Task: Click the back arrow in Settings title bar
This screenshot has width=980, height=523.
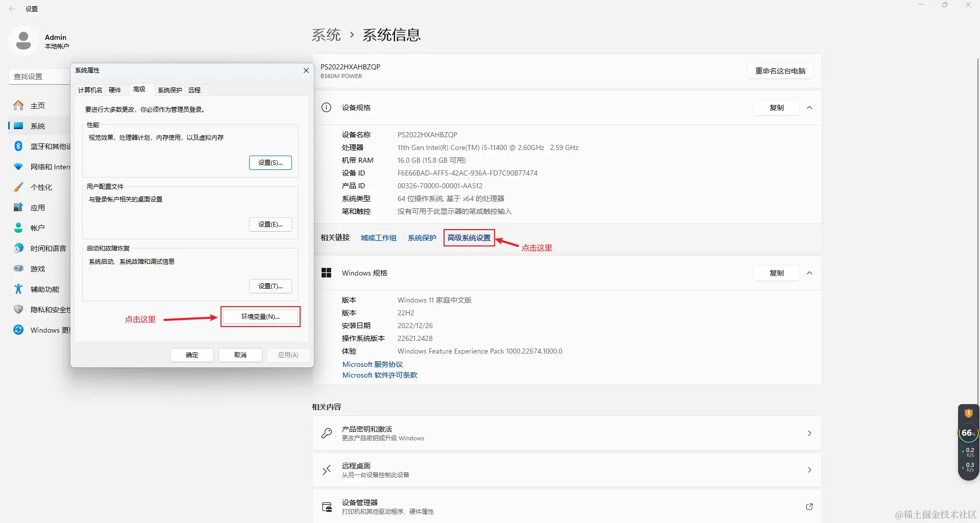Action: [x=12, y=9]
